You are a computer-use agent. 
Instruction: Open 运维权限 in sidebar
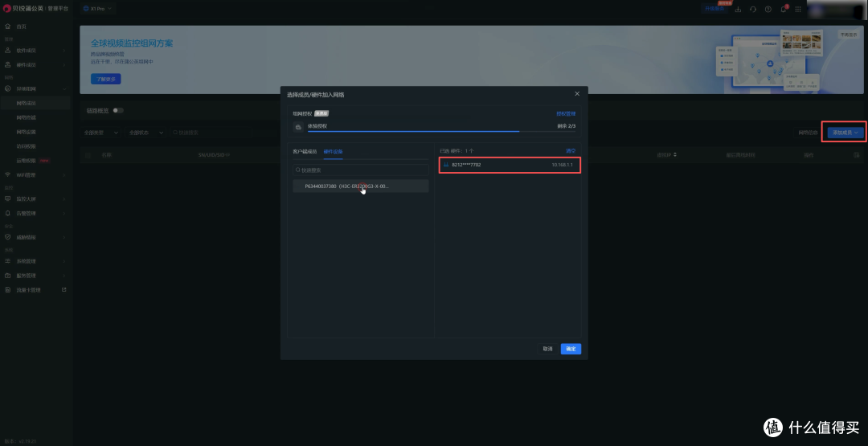(26, 161)
